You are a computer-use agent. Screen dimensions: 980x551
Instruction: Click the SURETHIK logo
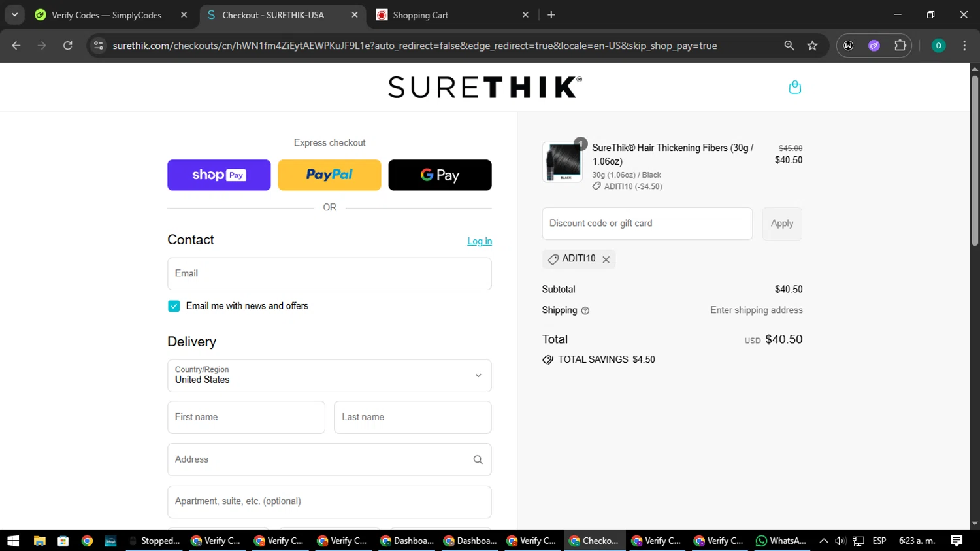pyautogui.click(x=485, y=87)
